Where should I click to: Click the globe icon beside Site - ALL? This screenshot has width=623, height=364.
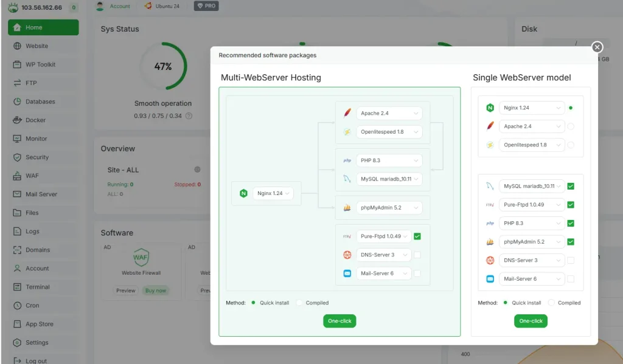click(197, 170)
